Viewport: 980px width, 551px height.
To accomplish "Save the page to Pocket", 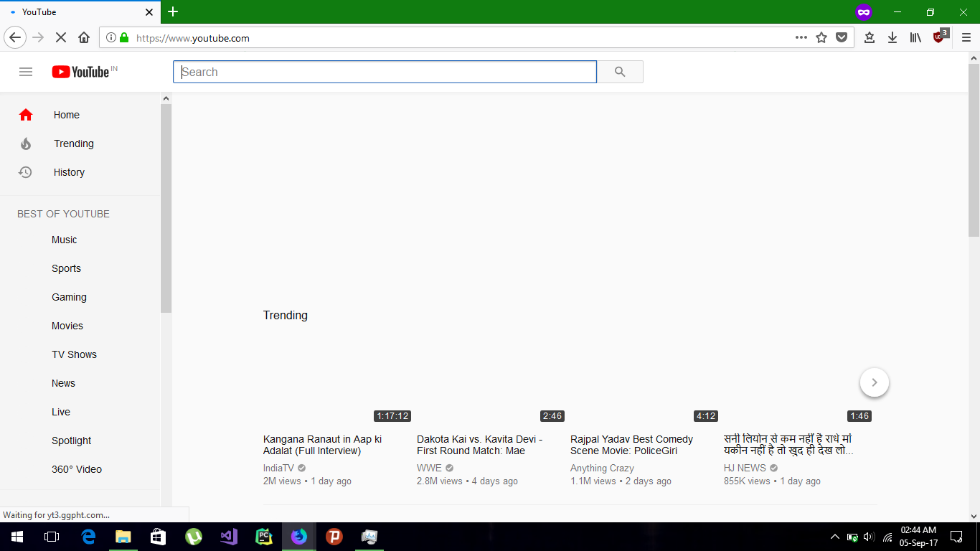I will coord(842,37).
